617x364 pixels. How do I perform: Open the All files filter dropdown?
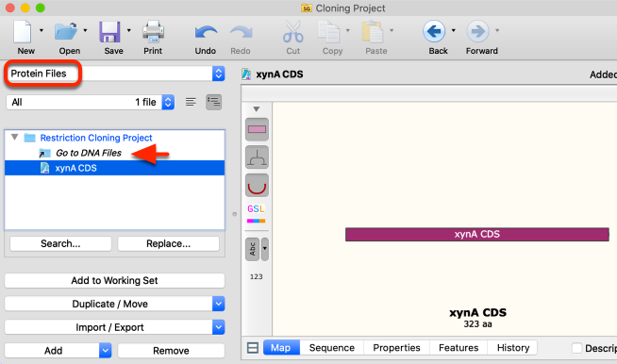pos(91,102)
